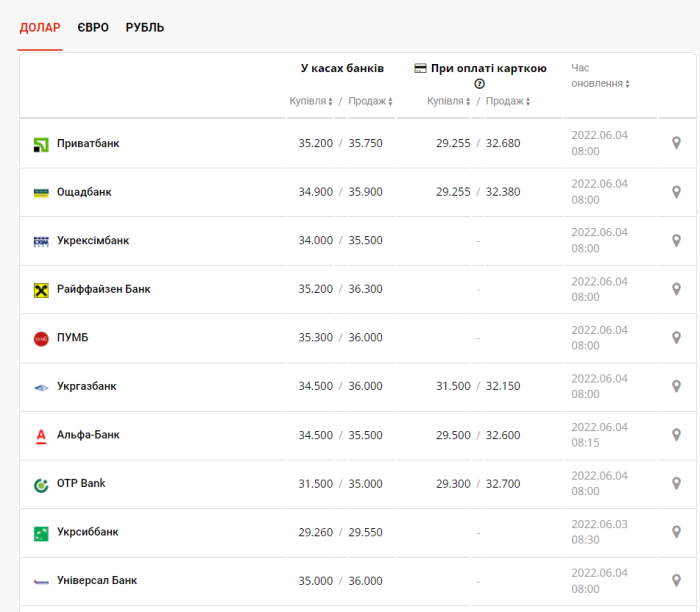The image size is (700, 612).
Task: Switch to the ЄВРО tab
Action: [93, 28]
